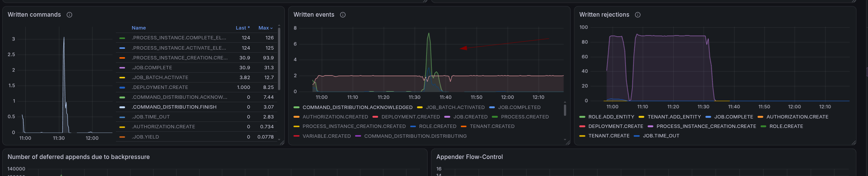Sort the commands legend by Name header
Screen dimensions: 868x176
click(x=139, y=28)
